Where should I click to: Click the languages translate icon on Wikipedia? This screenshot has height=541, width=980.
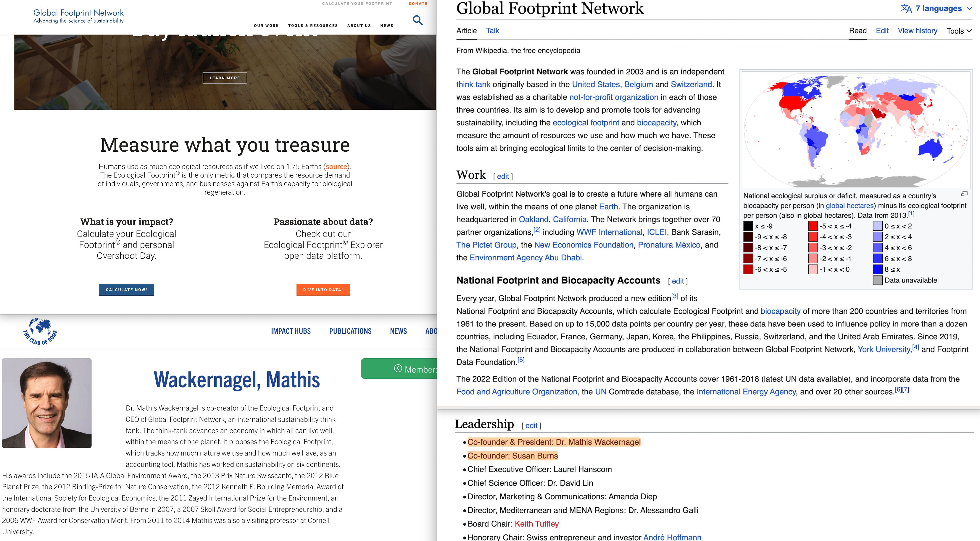click(x=906, y=8)
